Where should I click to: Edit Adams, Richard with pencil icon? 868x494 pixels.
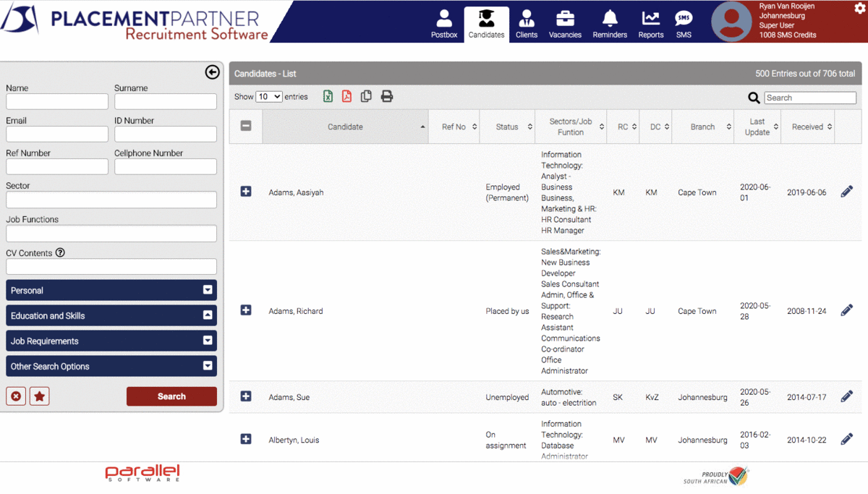pos(847,310)
